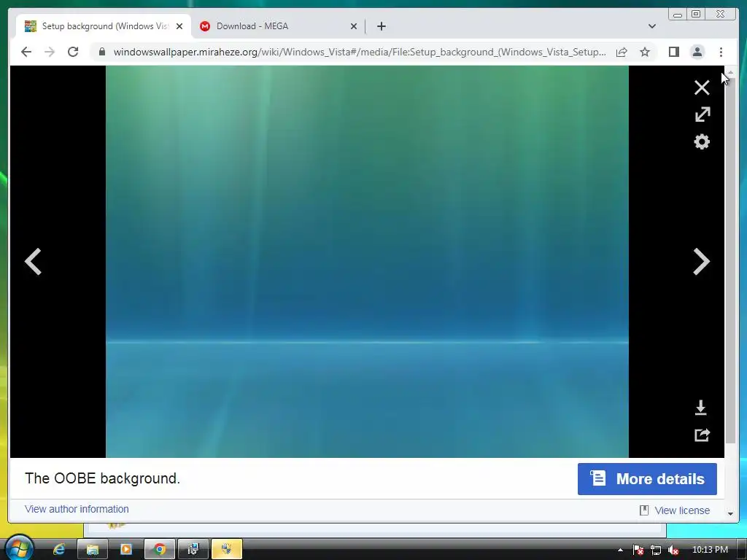Click the scrollbar down arrow
Viewport: 747px width, 560px height.
(730, 513)
